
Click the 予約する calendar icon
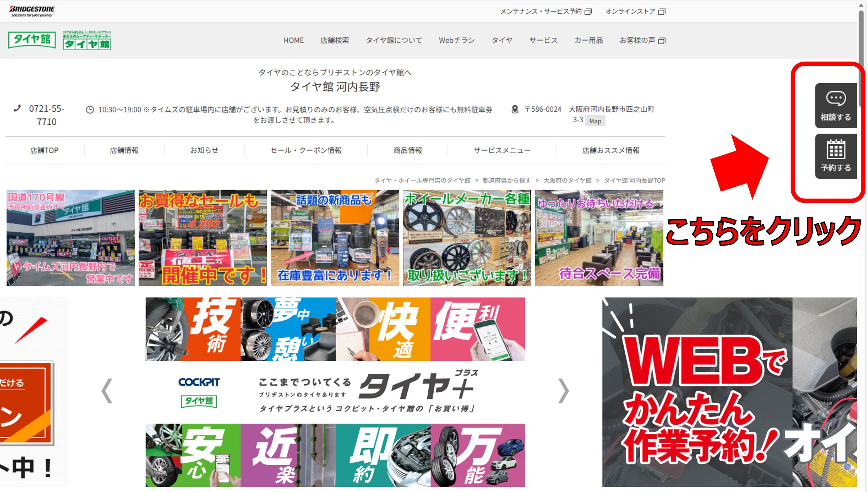836,149
